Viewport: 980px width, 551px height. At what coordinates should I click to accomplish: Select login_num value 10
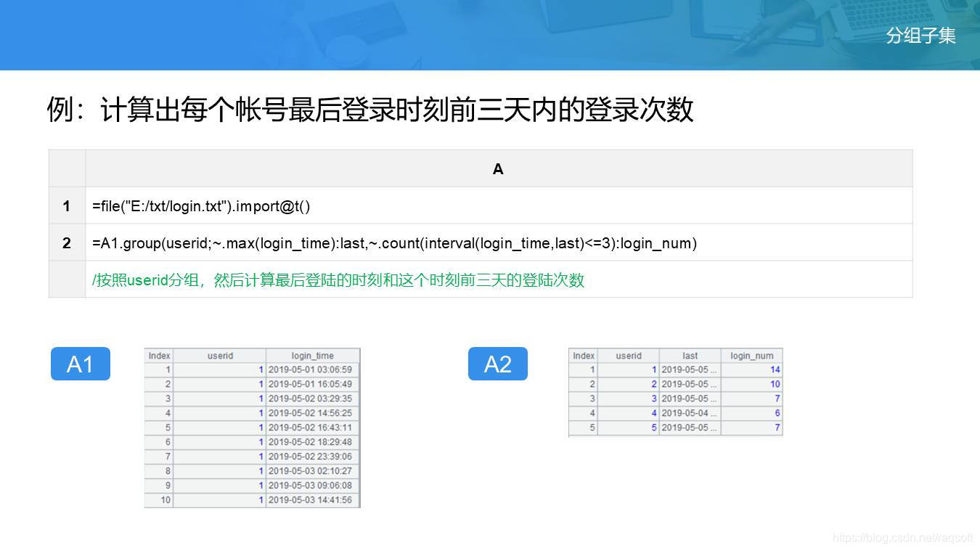752,384
